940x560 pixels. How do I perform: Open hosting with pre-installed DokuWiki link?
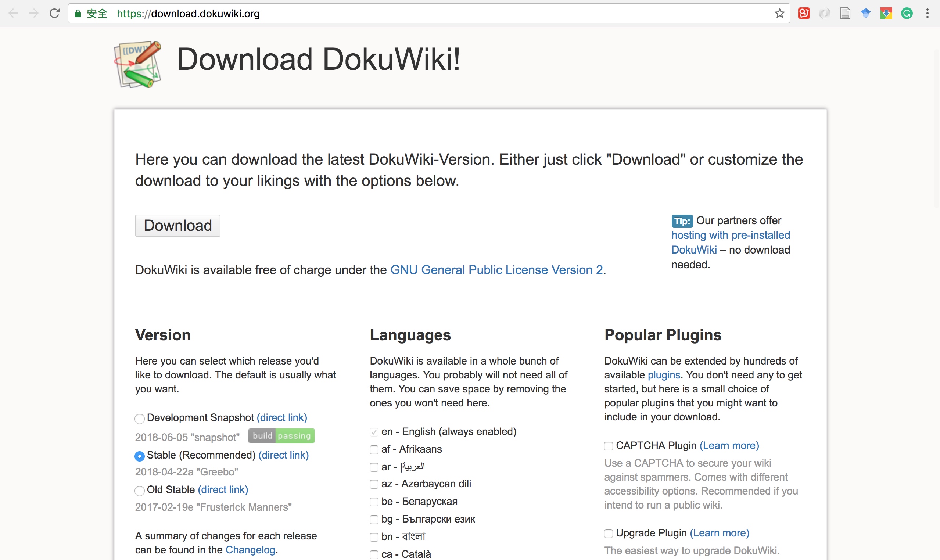click(731, 242)
